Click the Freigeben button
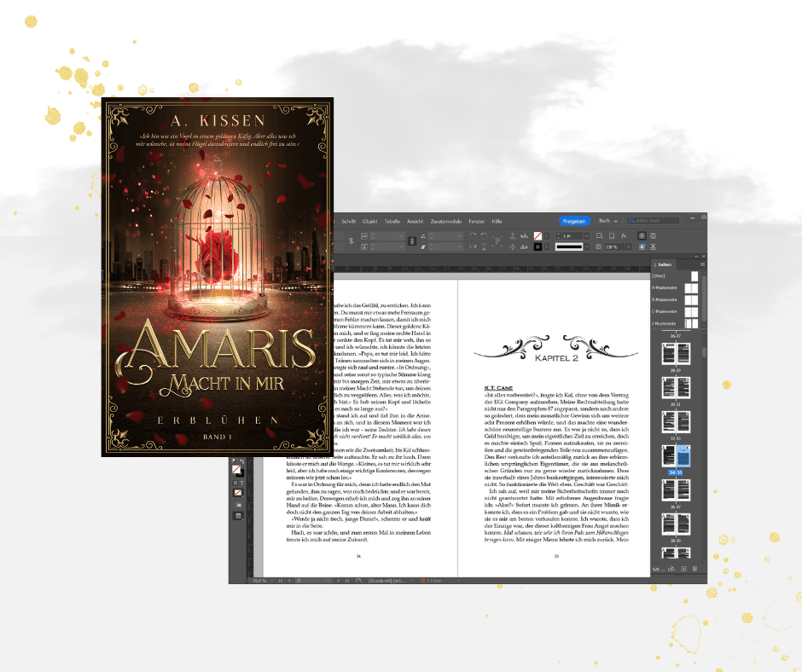Image resolution: width=802 pixels, height=672 pixels. point(574,221)
